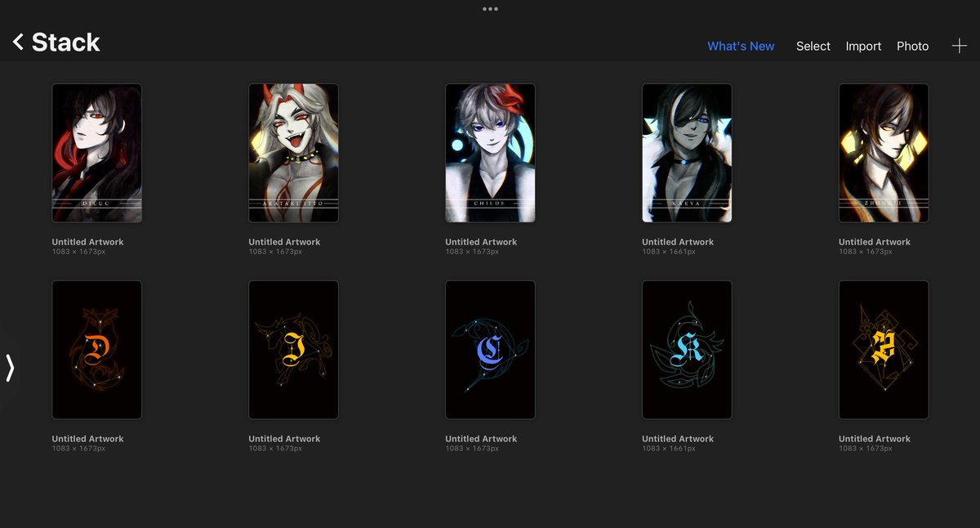980x528 pixels.
Task: Open the teal letter K constellation artwork
Action: (687, 350)
